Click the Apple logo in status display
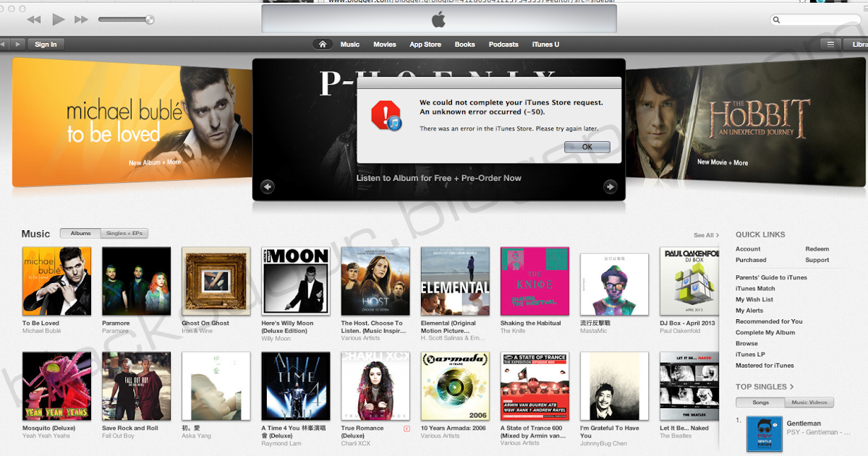Viewport: 868px width, 456px height. 438,20
